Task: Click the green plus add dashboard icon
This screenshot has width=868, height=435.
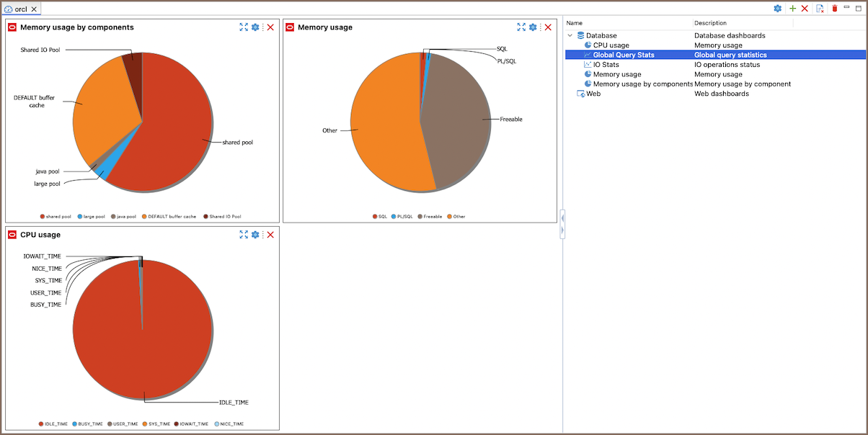Action: 793,9
